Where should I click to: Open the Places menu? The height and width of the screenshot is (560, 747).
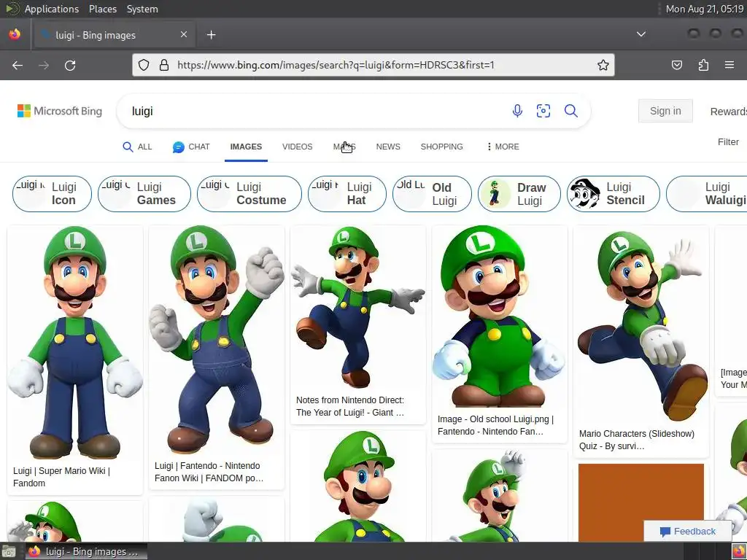point(102,9)
